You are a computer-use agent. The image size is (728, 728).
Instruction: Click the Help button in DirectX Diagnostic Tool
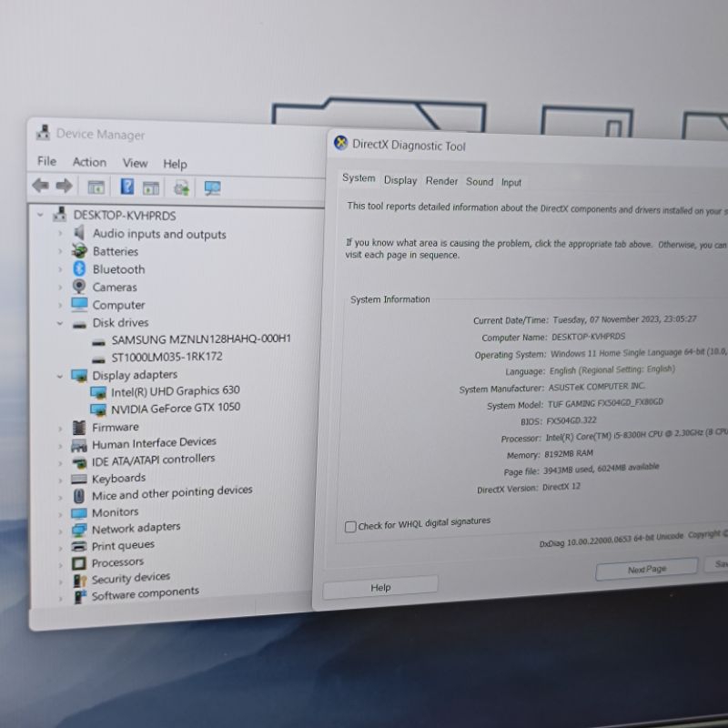point(380,588)
